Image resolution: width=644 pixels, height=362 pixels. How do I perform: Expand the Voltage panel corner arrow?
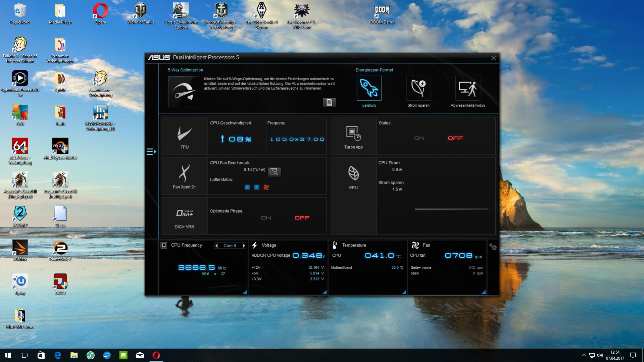click(x=325, y=292)
